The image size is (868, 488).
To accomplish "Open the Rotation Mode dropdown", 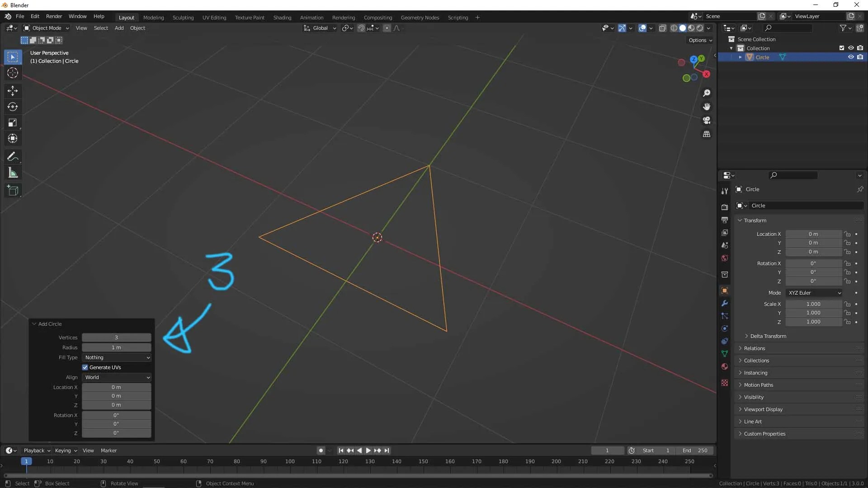I will tap(814, 293).
